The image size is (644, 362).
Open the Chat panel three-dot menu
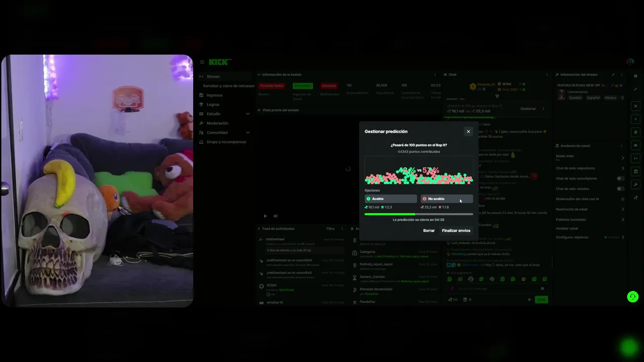(x=547, y=74)
